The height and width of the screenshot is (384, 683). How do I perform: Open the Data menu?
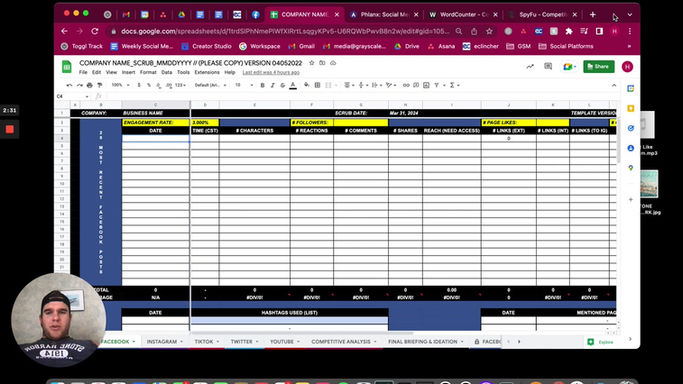pyautogui.click(x=167, y=72)
